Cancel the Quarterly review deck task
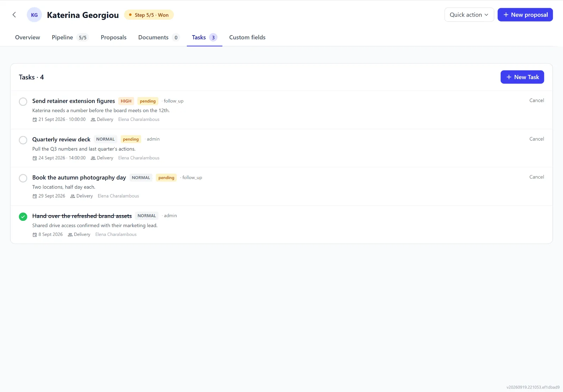The height and width of the screenshot is (392, 563). (537, 139)
